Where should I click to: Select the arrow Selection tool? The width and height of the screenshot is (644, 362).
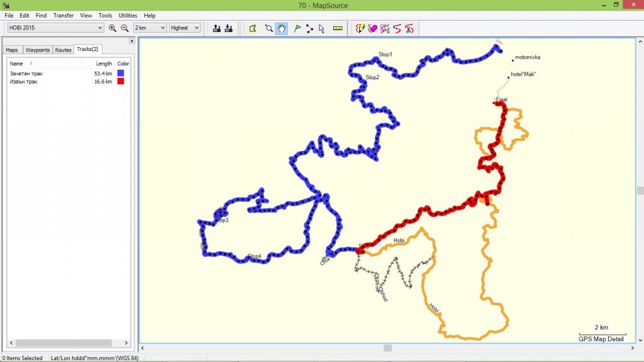pyautogui.click(x=321, y=28)
